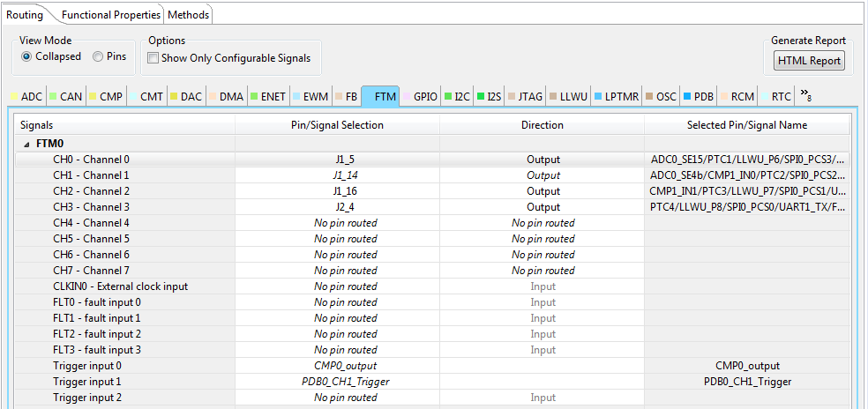The image size is (868, 409).
Task: Open the PDB peripheral tab
Action: [700, 96]
